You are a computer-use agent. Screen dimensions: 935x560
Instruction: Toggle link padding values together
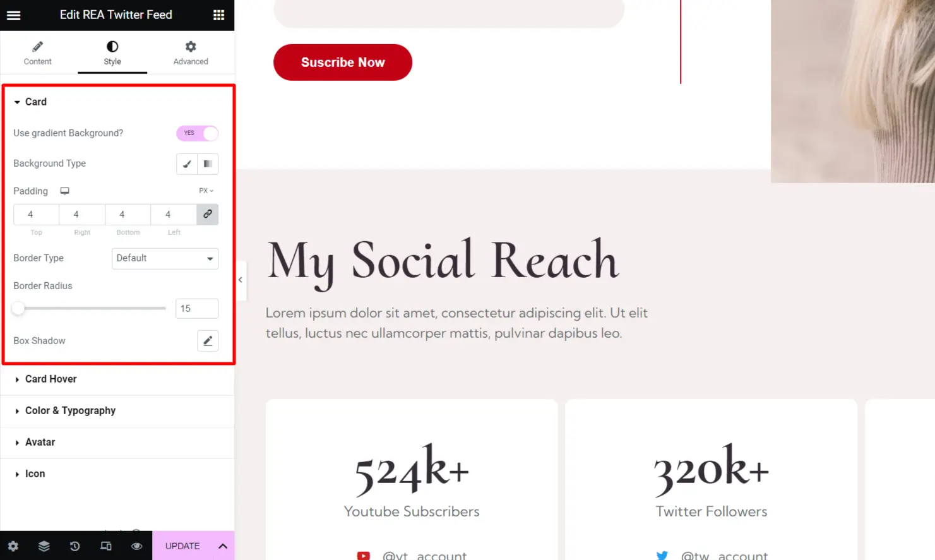click(x=208, y=215)
